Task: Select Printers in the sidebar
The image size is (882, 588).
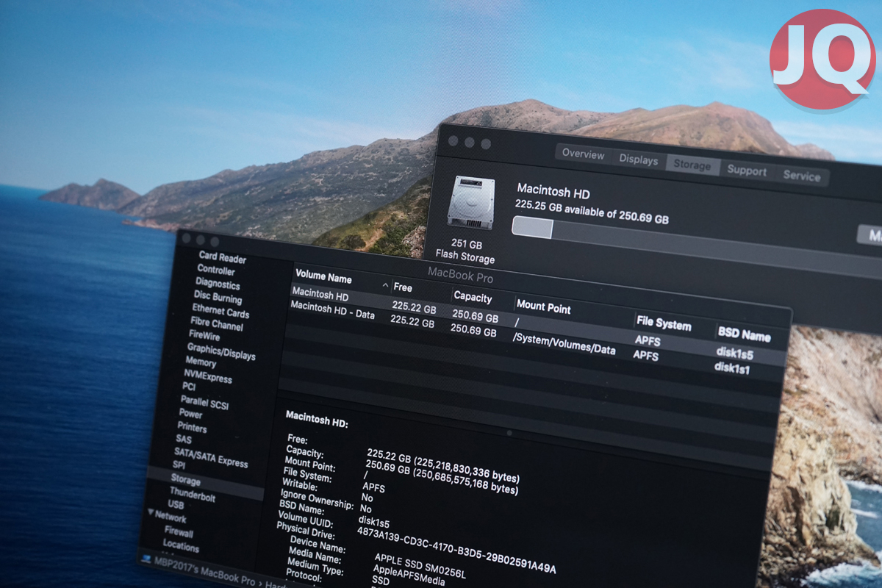Action: tap(192, 427)
